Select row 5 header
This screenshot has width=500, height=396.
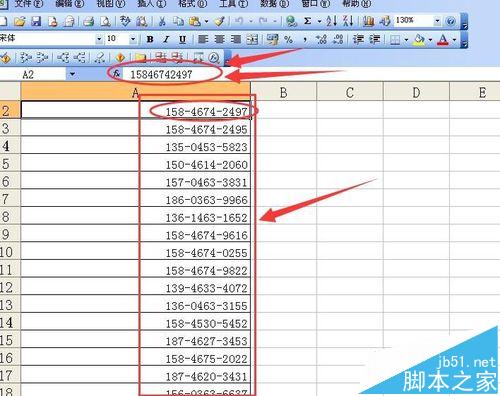(10, 163)
